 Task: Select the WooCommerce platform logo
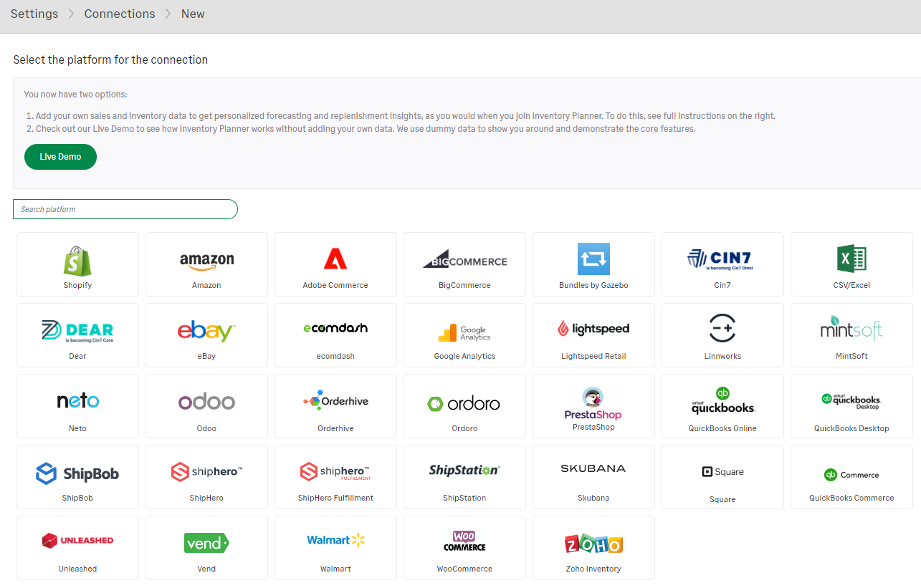(464, 541)
